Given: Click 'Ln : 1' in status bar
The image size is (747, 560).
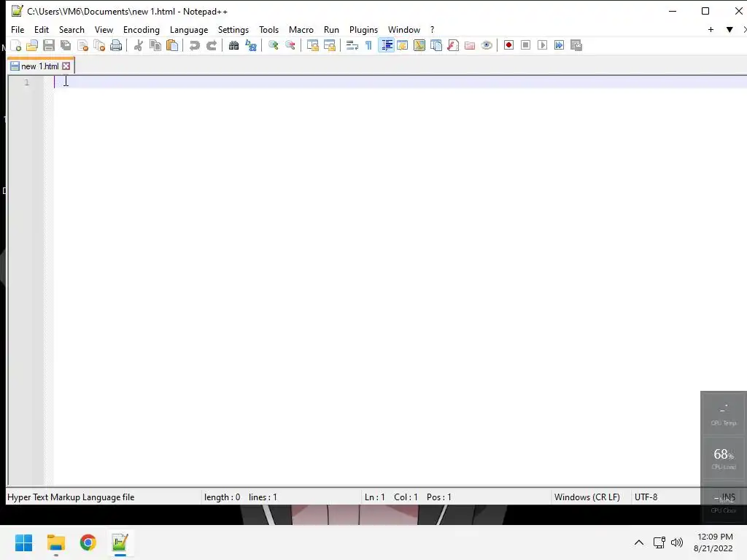Looking at the screenshot, I should click(374, 497).
